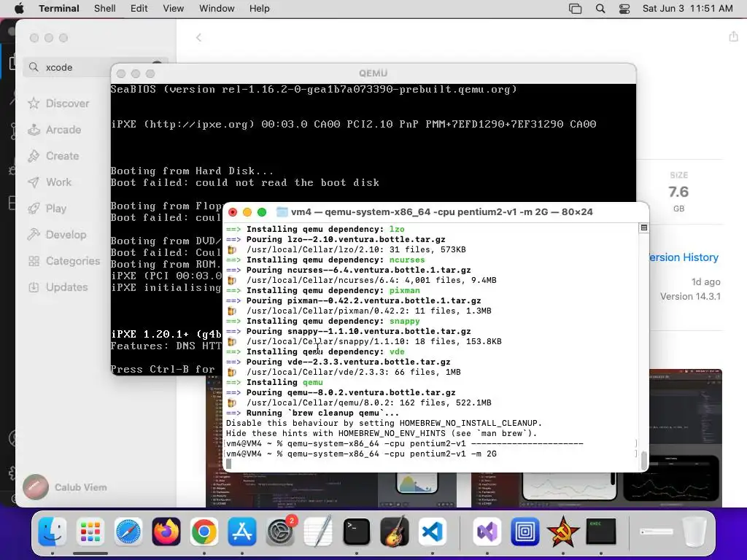Click the App Store share icon

(x=733, y=36)
